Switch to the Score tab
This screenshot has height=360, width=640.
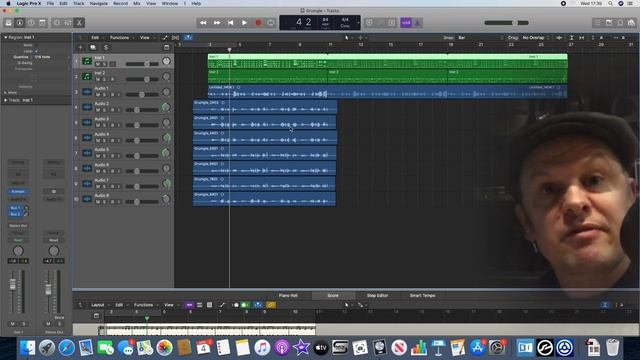click(333, 296)
